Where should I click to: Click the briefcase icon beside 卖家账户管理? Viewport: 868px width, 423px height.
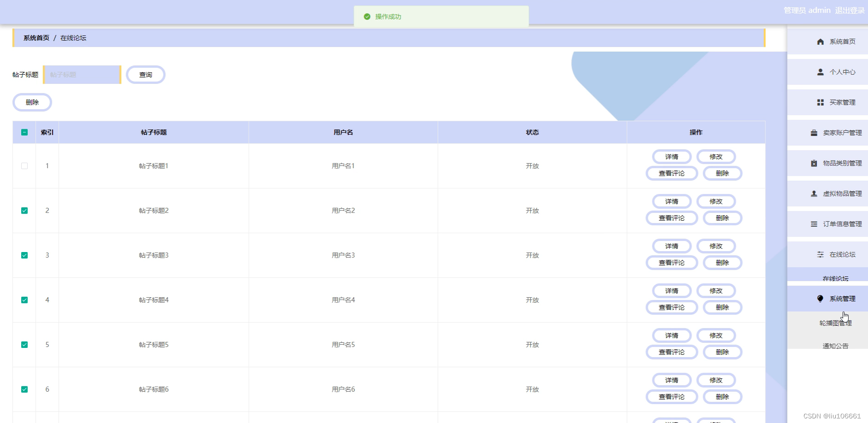[814, 133]
